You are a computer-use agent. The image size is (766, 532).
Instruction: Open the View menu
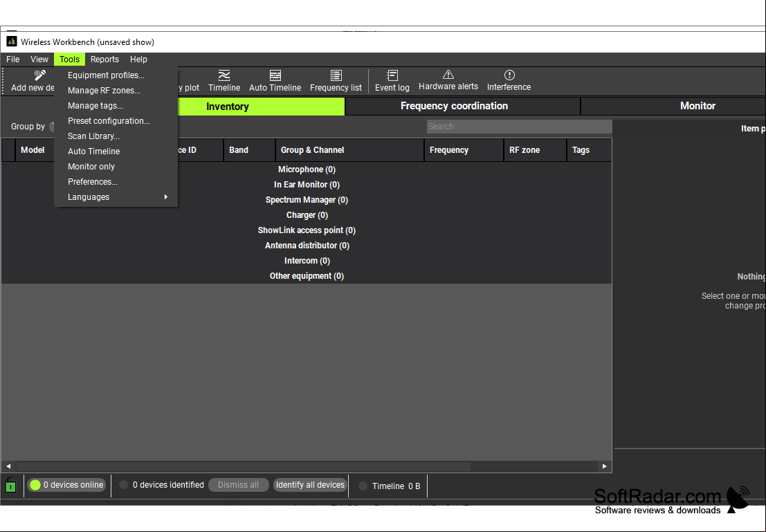tap(39, 59)
